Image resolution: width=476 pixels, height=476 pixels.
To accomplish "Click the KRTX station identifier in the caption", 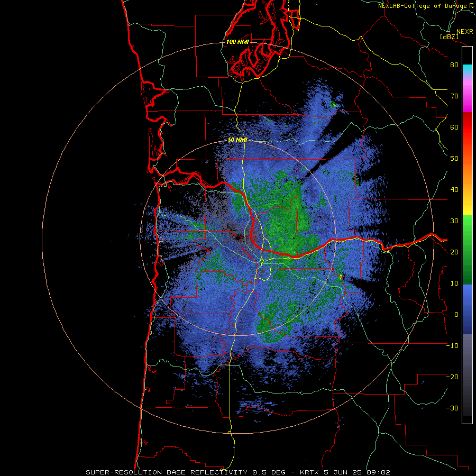I will point(309,472).
